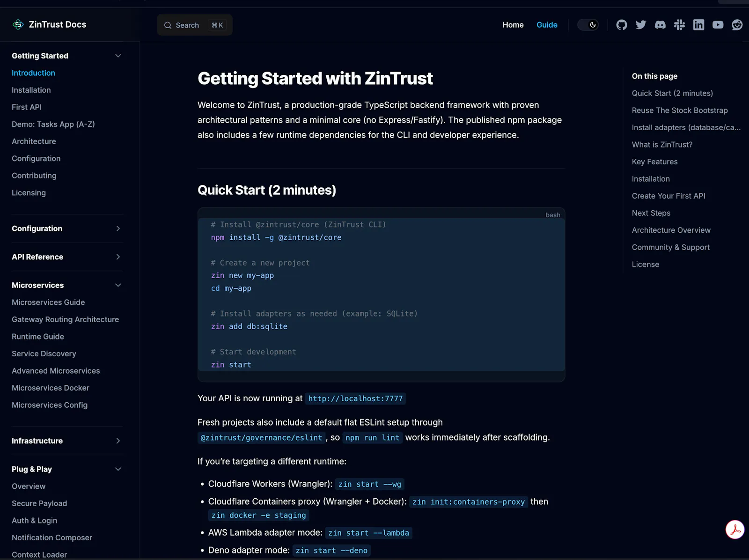Jump to Reuse The Stock Bootstrap

click(x=680, y=111)
